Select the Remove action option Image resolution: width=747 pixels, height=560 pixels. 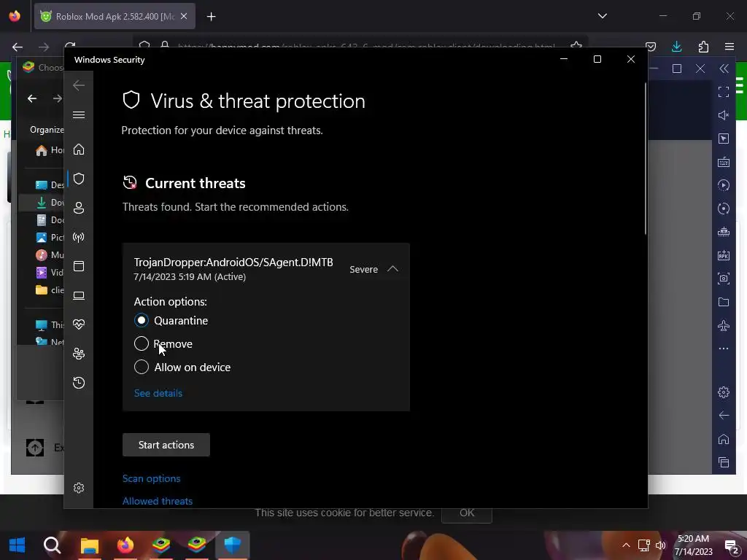[x=142, y=343]
